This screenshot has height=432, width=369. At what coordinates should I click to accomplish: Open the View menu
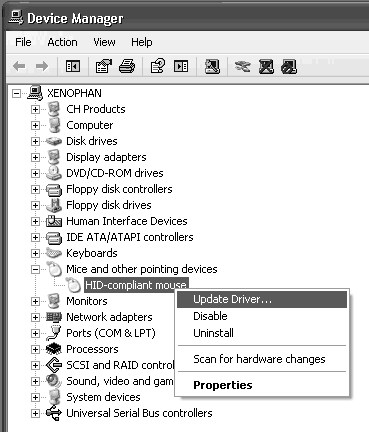click(x=104, y=42)
